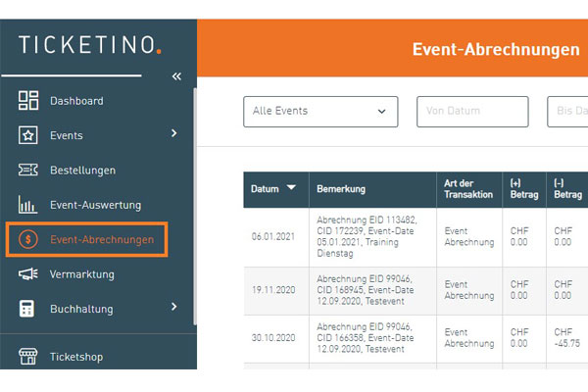Click the Ticketshop storefront icon

tap(28, 357)
